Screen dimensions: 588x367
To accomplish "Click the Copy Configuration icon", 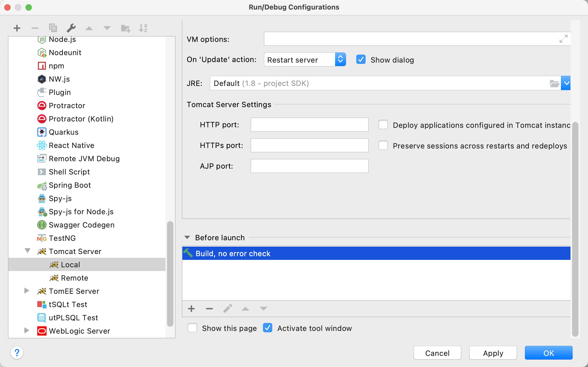I will coord(53,28).
